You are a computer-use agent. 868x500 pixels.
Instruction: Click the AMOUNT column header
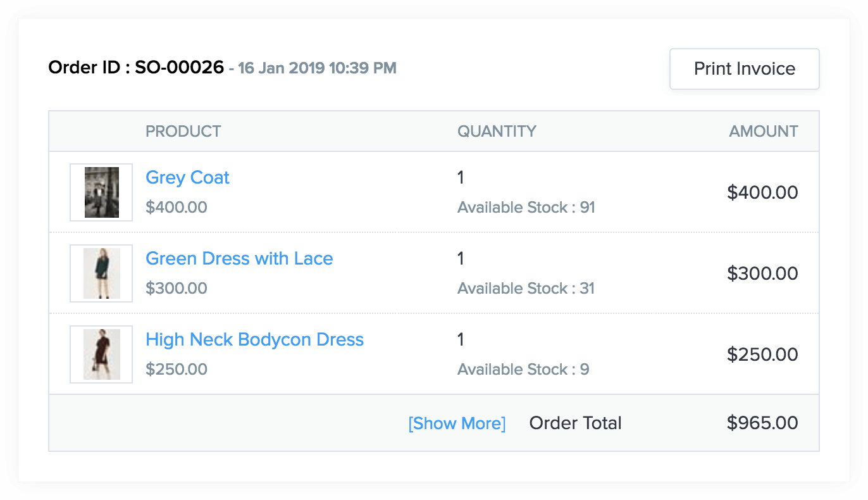click(x=764, y=132)
